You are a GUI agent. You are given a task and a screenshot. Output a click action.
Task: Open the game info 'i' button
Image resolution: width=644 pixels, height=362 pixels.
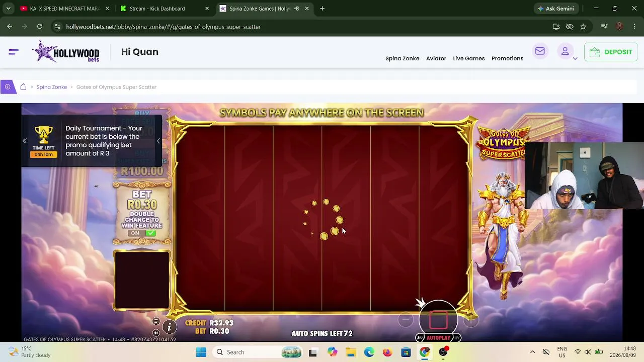pos(169,327)
